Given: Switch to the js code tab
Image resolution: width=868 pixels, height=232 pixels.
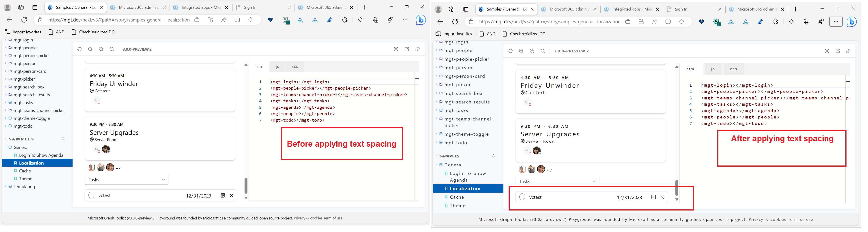Looking at the screenshot, I should (x=278, y=66).
